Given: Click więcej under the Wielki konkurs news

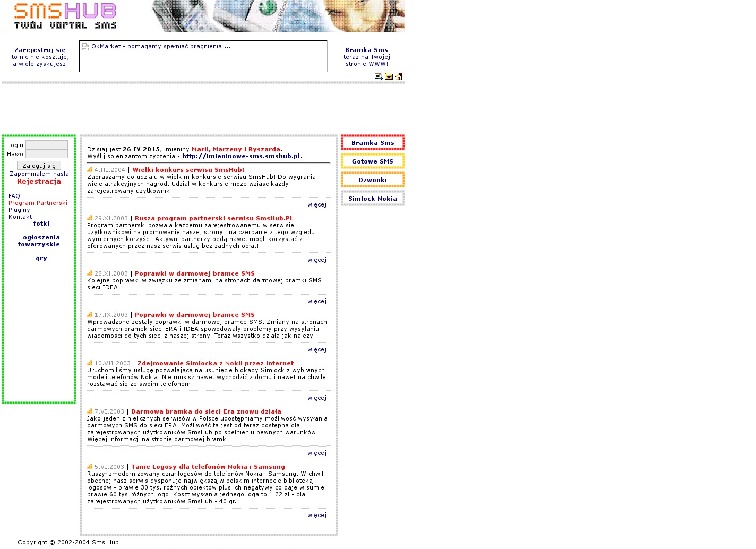Looking at the screenshot, I should click(x=317, y=204).
